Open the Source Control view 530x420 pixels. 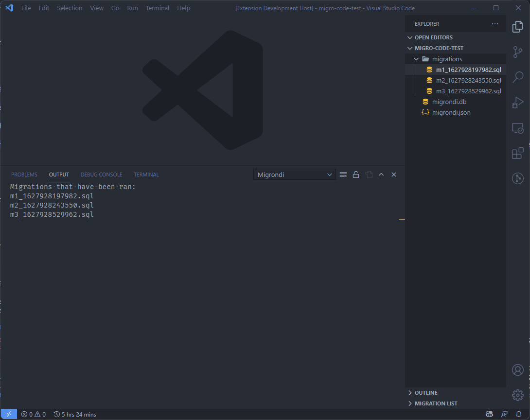point(517,52)
